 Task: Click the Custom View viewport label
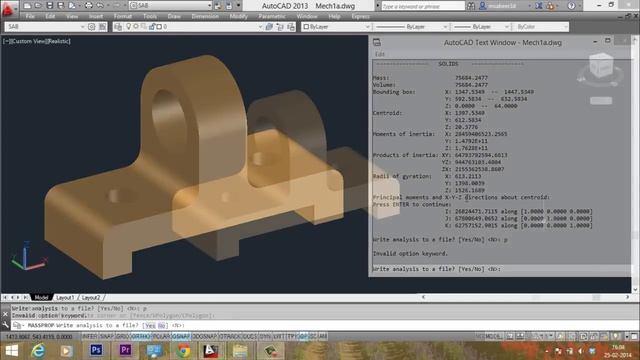(x=28, y=41)
